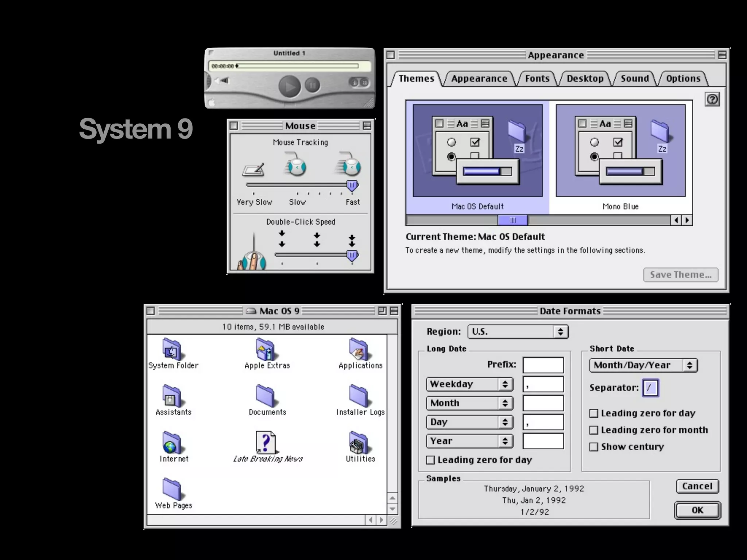The width and height of the screenshot is (747, 560).
Task: Click the Apple logo in the QuickTime player
Action: click(212, 102)
